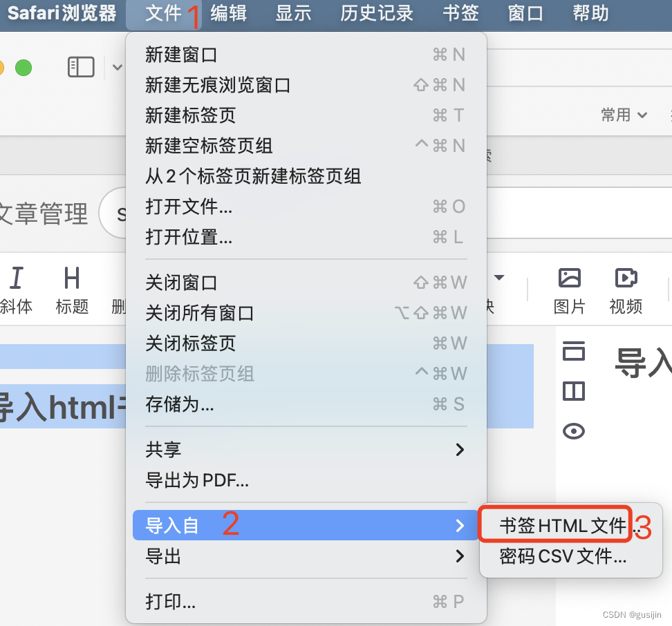672x626 pixels.
Task: Choose 密码 CSV 文件… in submenu
Action: tap(563, 556)
